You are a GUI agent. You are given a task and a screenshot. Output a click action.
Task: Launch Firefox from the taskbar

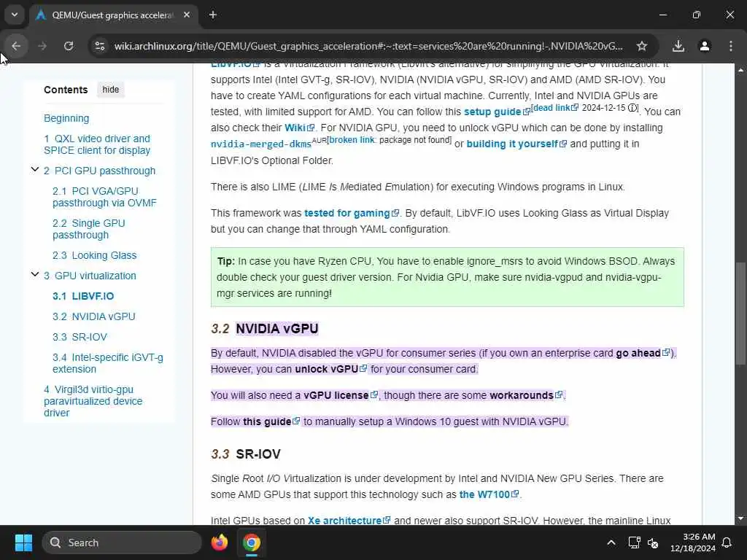click(219, 542)
